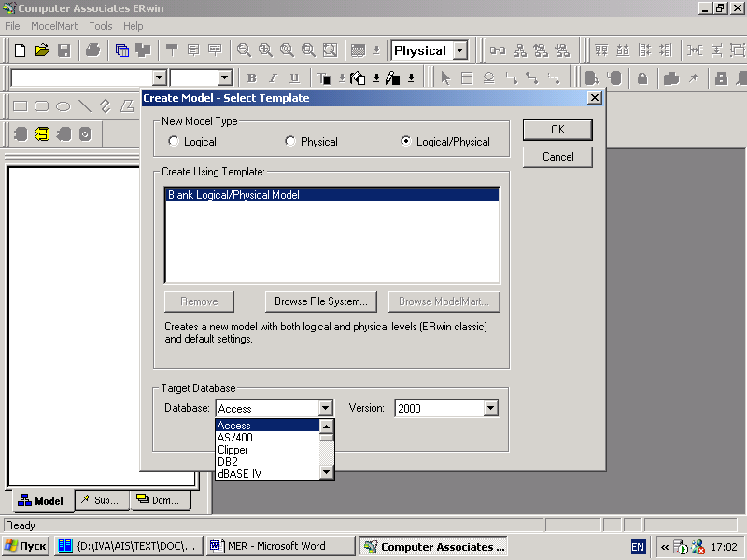Click the fill color bucket icon
The width and height of the screenshot is (747, 560).
pos(358,78)
